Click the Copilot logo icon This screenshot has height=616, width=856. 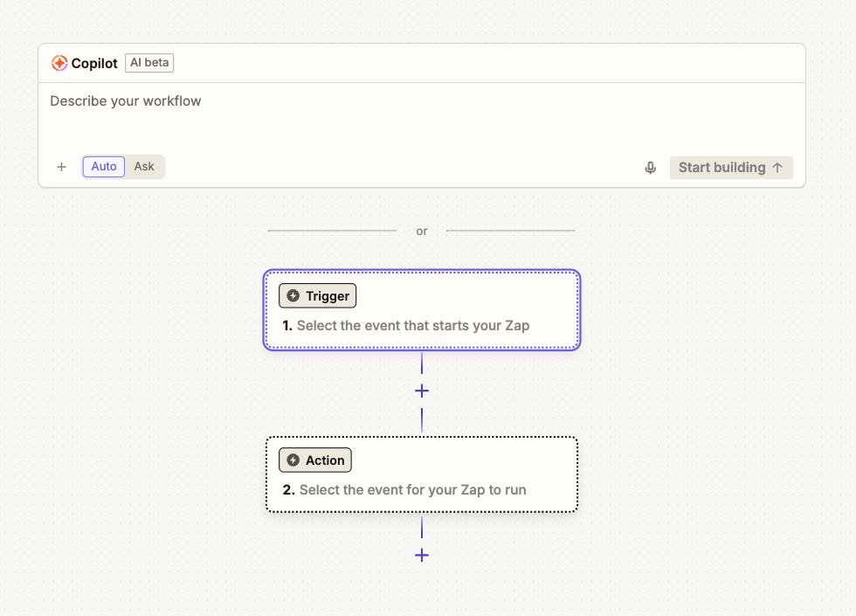pos(59,63)
